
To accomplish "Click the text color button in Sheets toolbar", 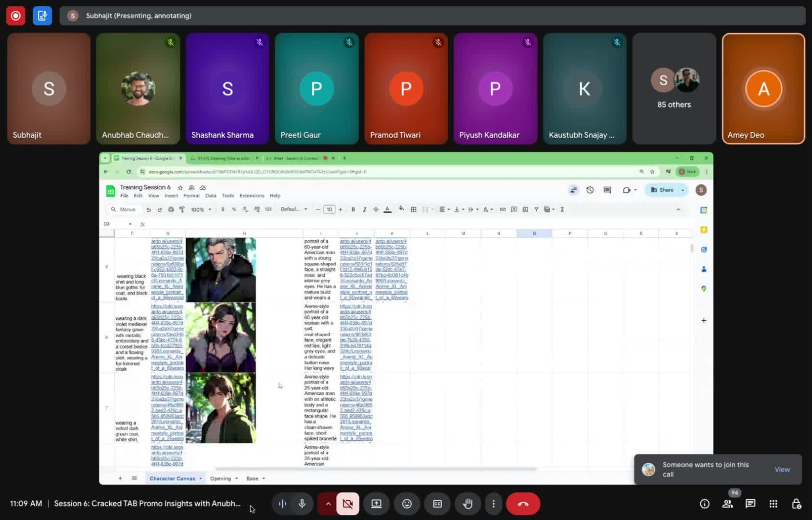I will (x=387, y=209).
